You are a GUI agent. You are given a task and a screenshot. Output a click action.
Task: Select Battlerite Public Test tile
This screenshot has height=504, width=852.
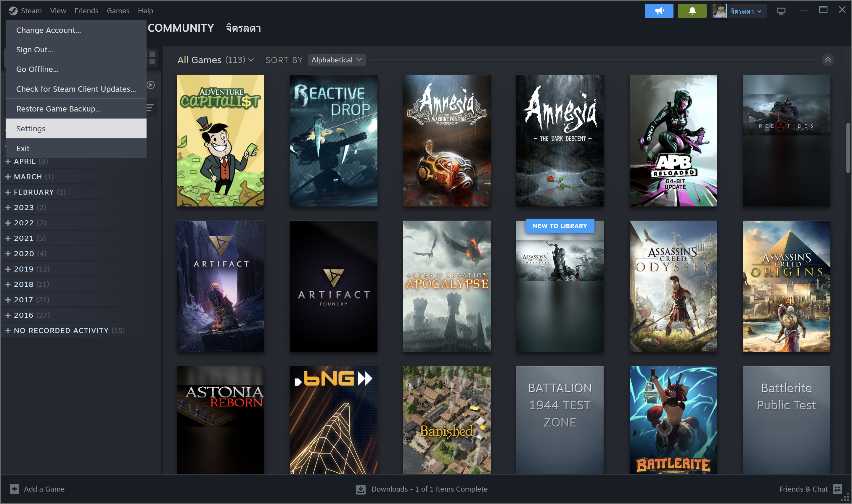tap(786, 420)
